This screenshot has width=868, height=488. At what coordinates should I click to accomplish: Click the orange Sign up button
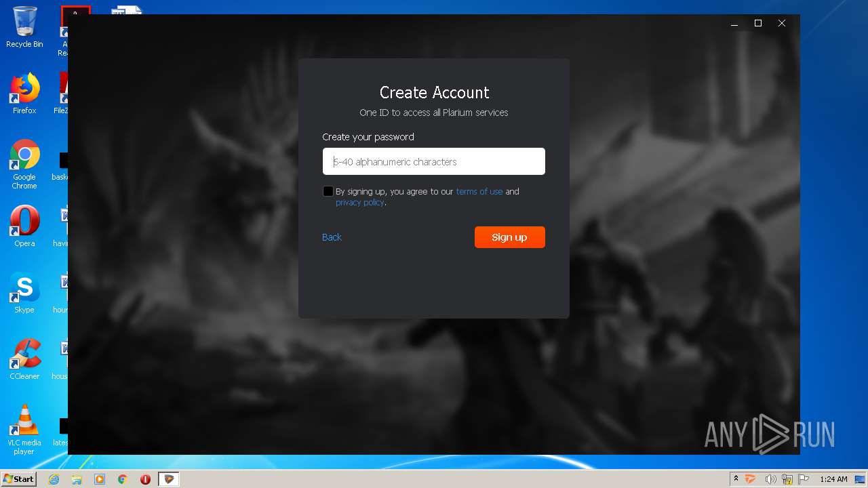click(509, 237)
